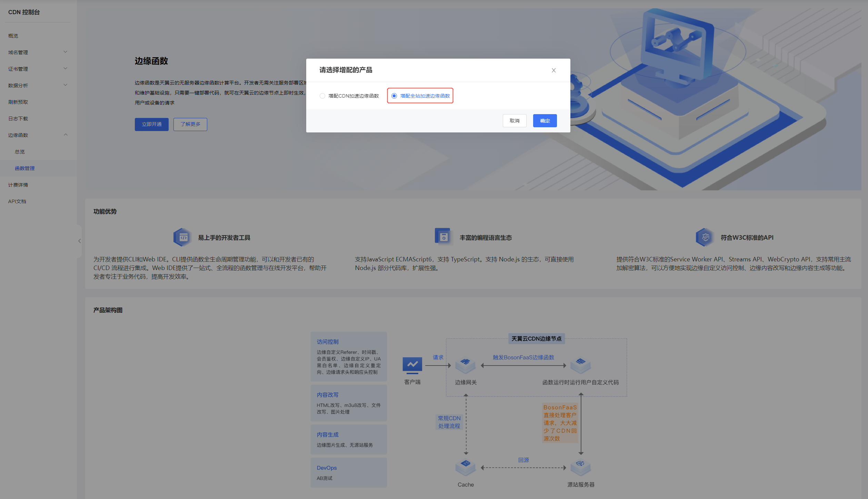Click the 访问控制 feature card
The height and width of the screenshot is (499, 868).
(x=349, y=357)
